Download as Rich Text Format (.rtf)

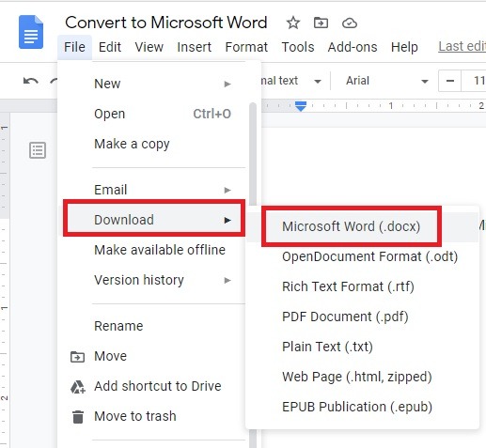coord(362,286)
